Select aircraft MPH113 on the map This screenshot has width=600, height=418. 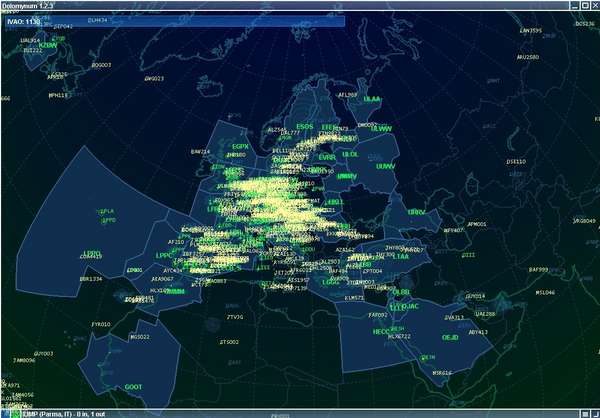point(58,95)
